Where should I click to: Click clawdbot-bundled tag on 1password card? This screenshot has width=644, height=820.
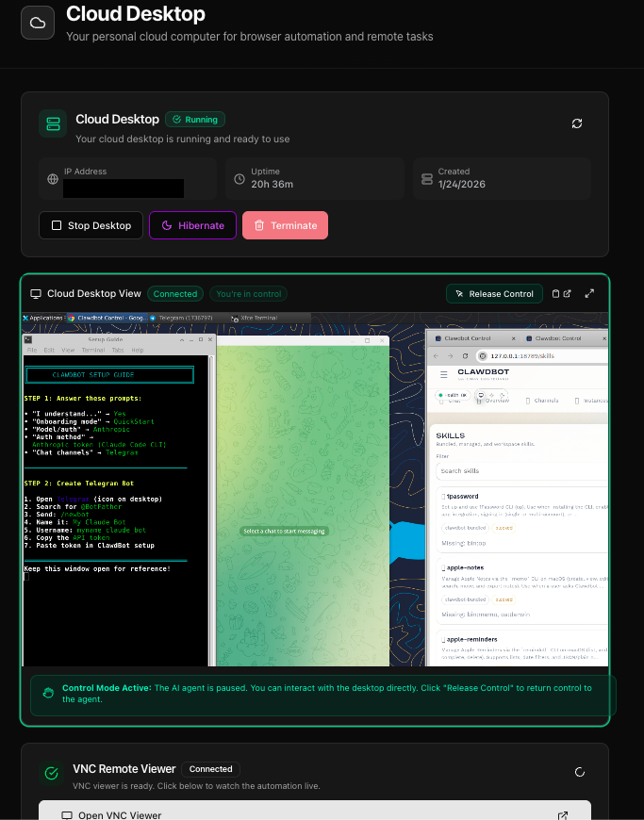point(466,528)
